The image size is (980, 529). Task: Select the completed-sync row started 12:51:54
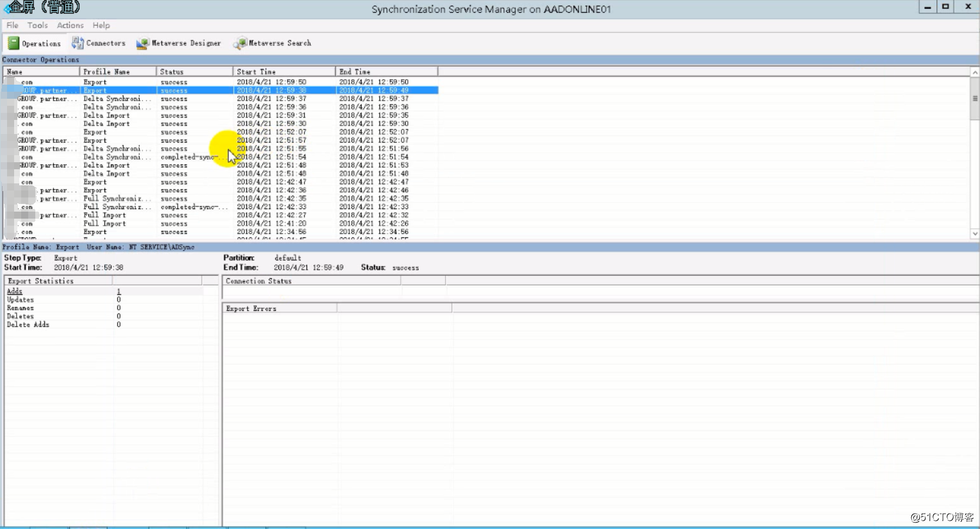pyautogui.click(x=221, y=157)
